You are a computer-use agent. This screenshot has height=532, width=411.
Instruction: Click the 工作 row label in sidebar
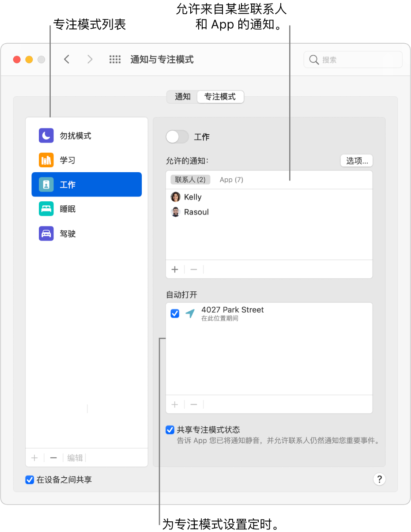(68, 185)
